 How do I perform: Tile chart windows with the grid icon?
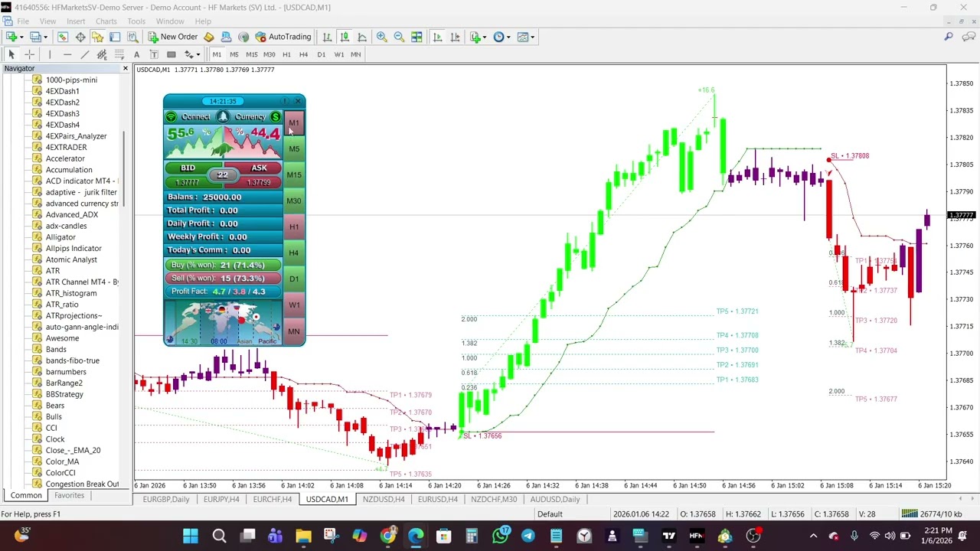coord(416,37)
